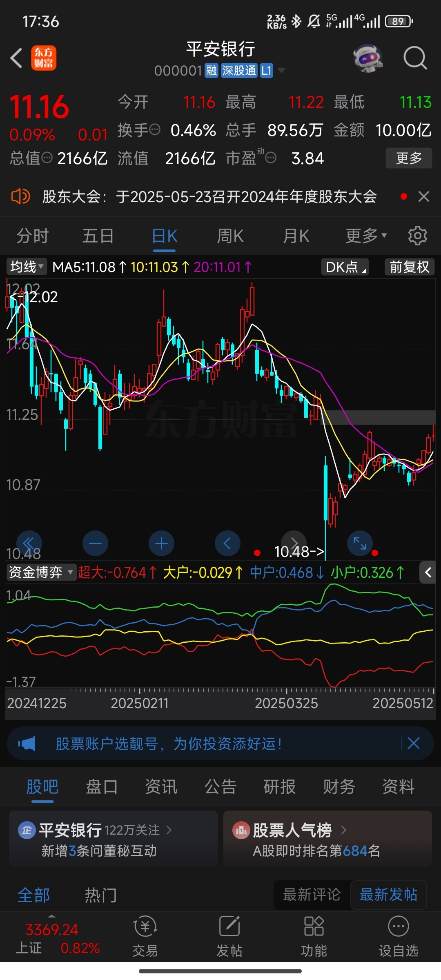Switch to 五日 chart tab
The image size is (441, 980).
(98, 236)
